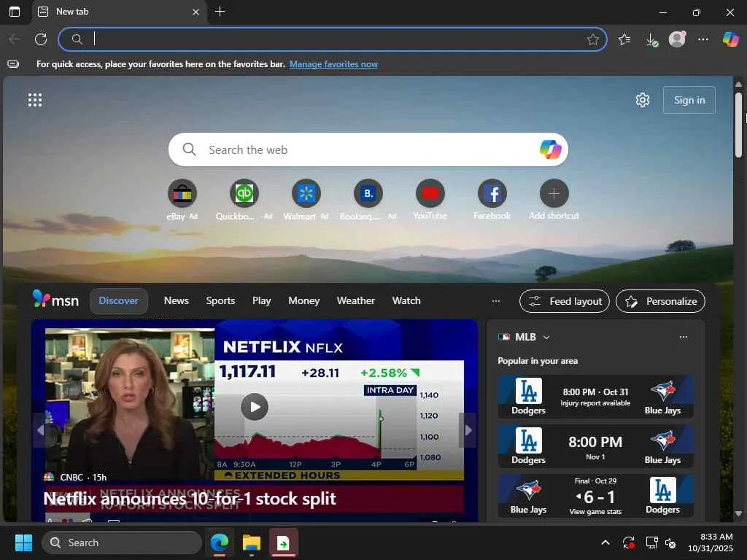This screenshot has height=560, width=747.
Task: Click the Search the web box
Action: (368, 149)
